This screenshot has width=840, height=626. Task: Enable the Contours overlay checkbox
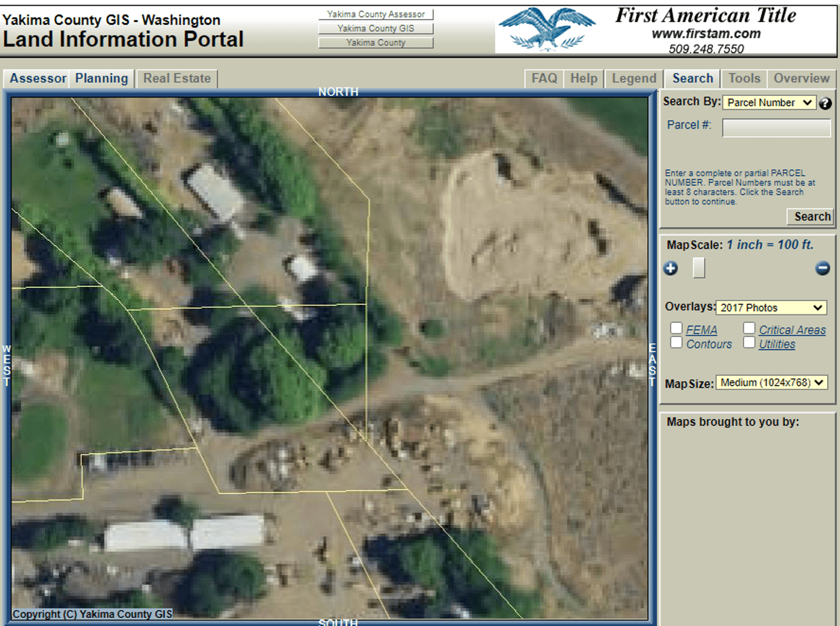click(677, 342)
